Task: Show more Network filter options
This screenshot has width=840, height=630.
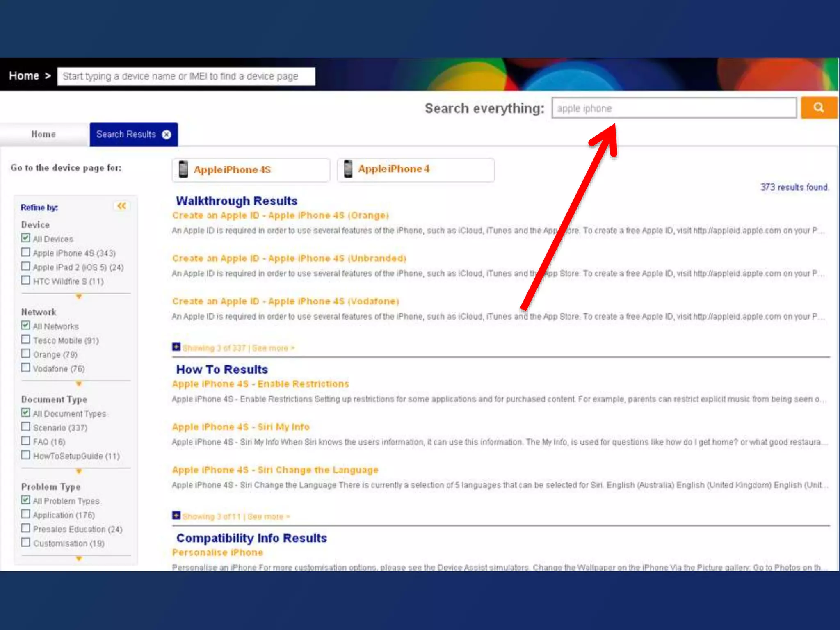Action: pyautogui.click(x=79, y=384)
